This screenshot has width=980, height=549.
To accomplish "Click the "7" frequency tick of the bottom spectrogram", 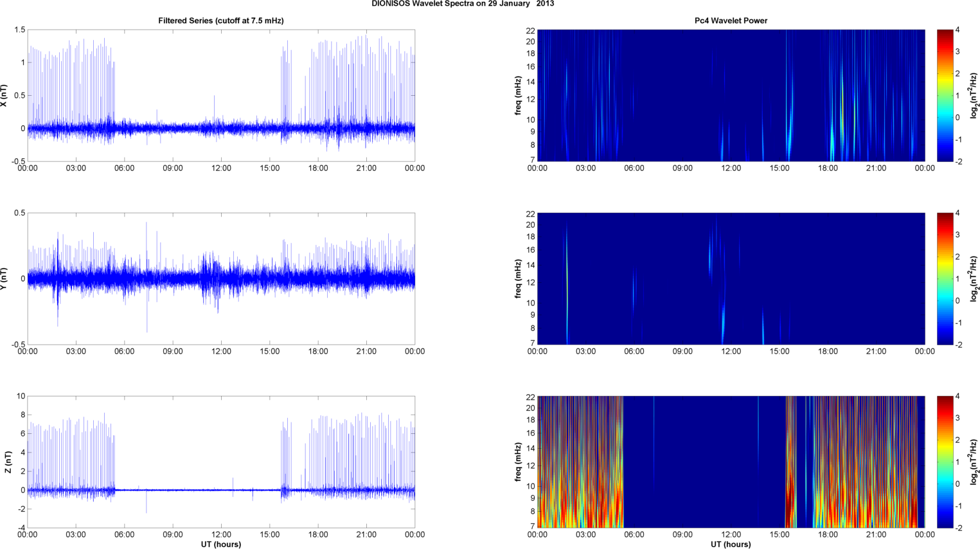I will (533, 526).
